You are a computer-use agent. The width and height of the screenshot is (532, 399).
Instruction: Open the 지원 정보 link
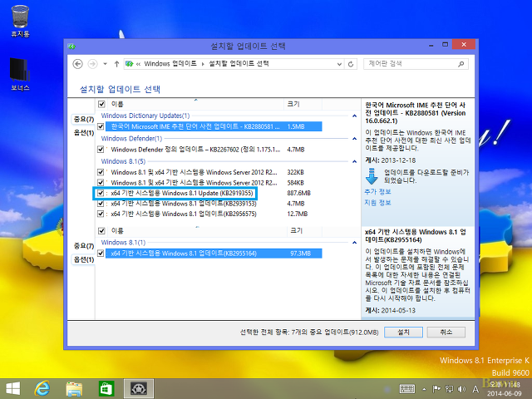[x=377, y=203]
